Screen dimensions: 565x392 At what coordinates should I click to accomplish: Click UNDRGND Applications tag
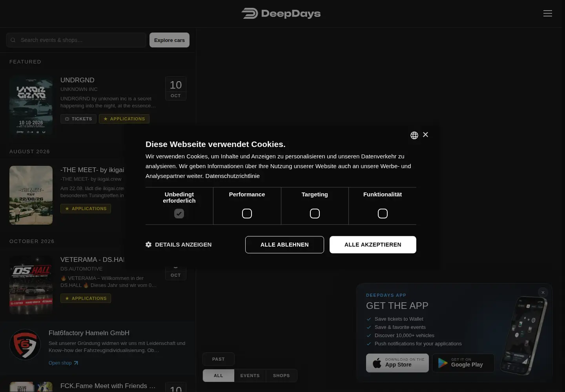(124, 119)
